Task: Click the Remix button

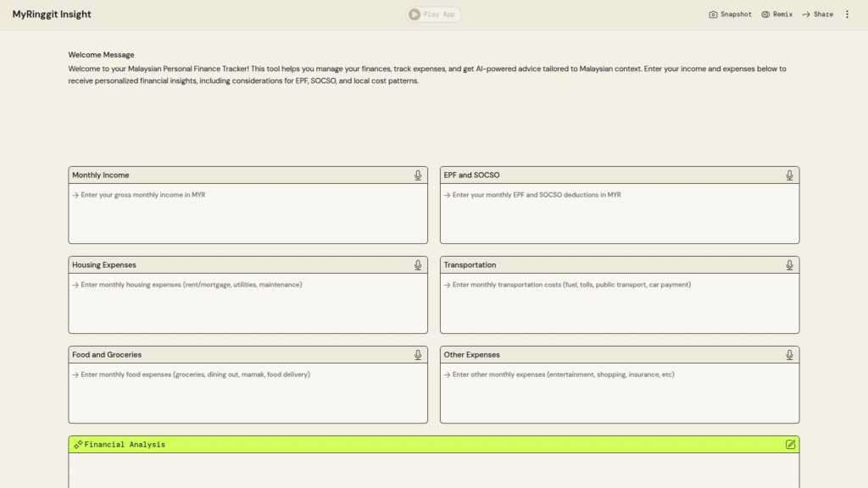Action: (x=776, y=14)
